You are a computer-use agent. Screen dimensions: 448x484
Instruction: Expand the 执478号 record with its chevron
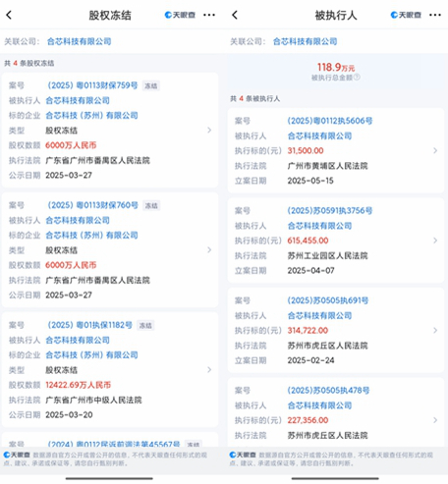[435, 420]
